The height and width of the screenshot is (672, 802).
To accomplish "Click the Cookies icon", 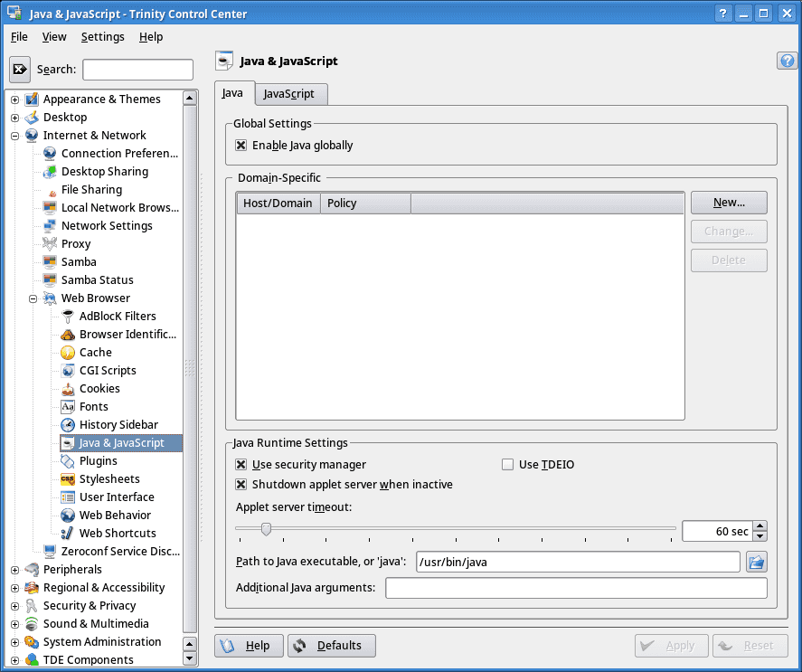I will tap(68, 389).
